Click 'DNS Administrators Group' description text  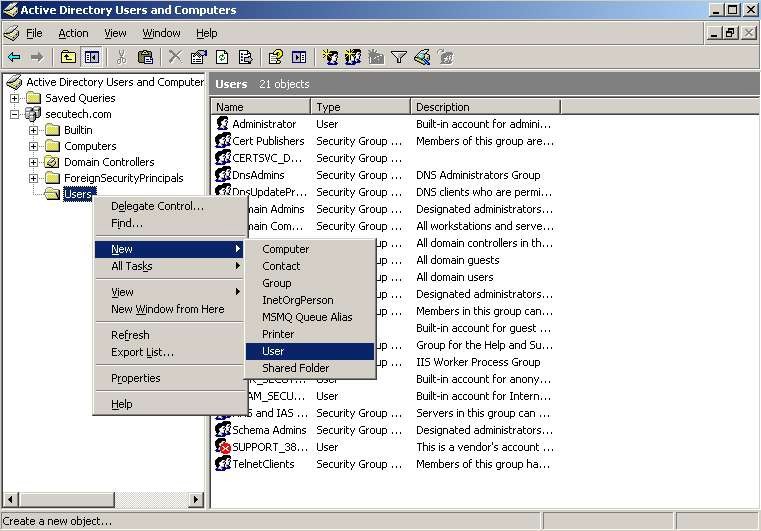click(478, 175)
